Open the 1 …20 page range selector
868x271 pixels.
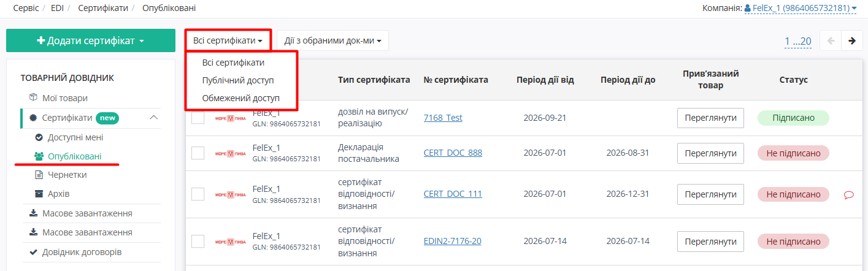797,42
